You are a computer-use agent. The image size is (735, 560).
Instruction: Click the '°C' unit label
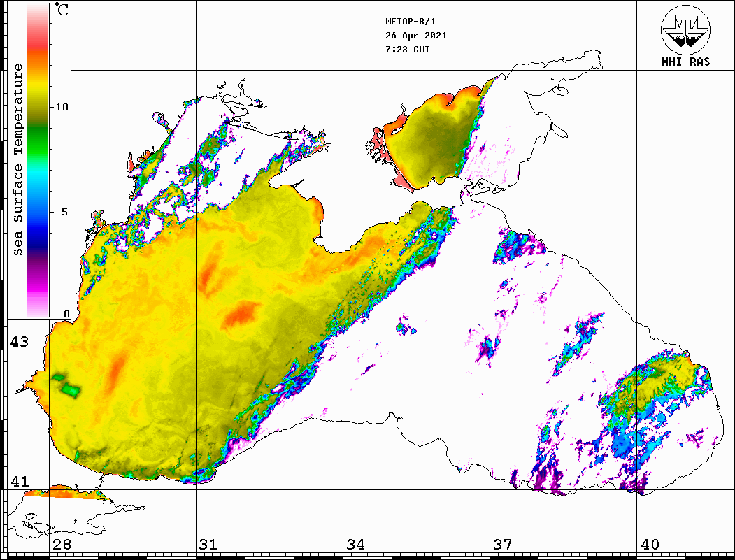[62, 9]
